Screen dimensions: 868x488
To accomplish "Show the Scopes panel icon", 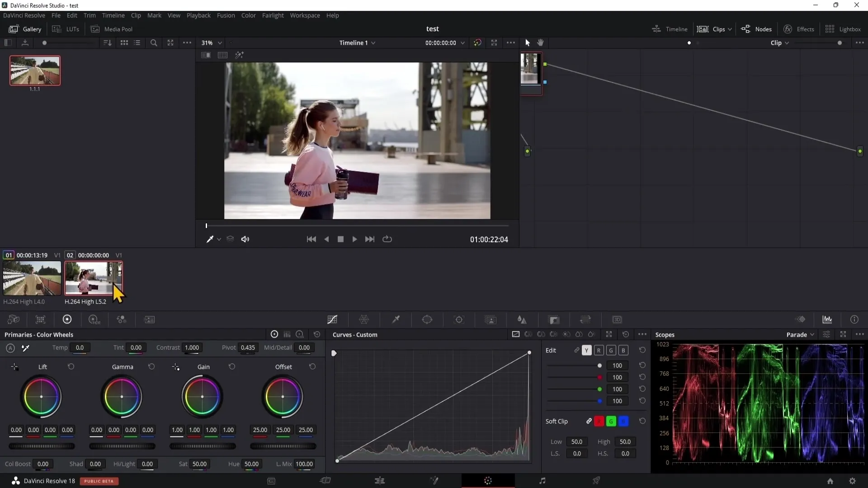I will click(827, 319).
